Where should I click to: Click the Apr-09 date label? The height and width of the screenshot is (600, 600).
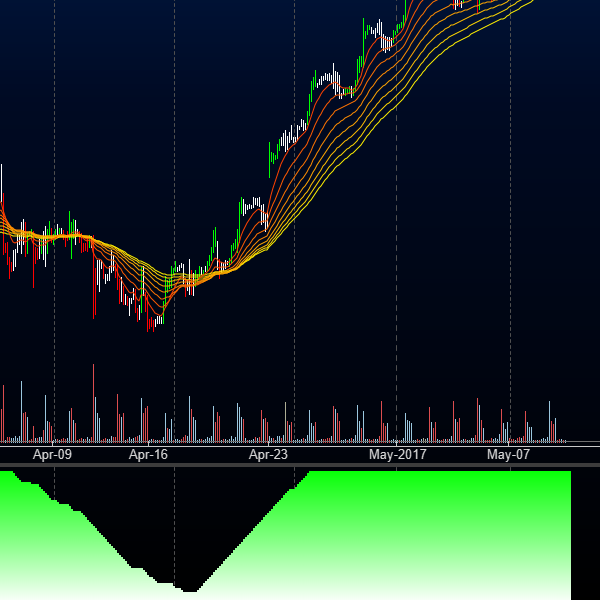[x=52, y=455]
